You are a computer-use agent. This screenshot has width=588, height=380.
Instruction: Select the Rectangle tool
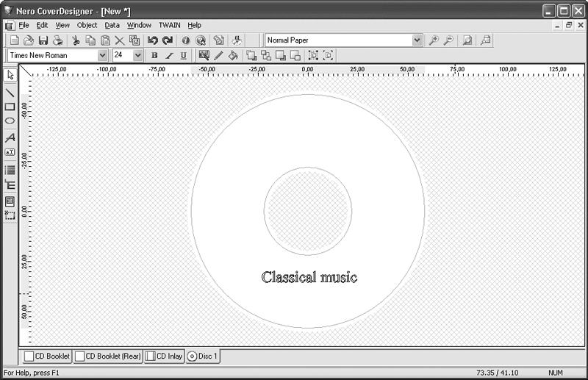(10, 107)
